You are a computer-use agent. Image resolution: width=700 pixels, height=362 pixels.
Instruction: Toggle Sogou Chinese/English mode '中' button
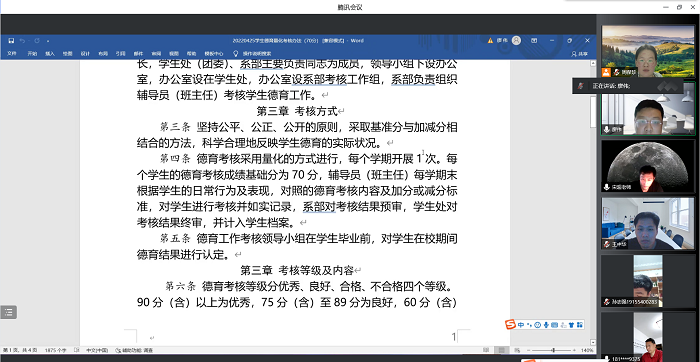[x=521, y=325]
